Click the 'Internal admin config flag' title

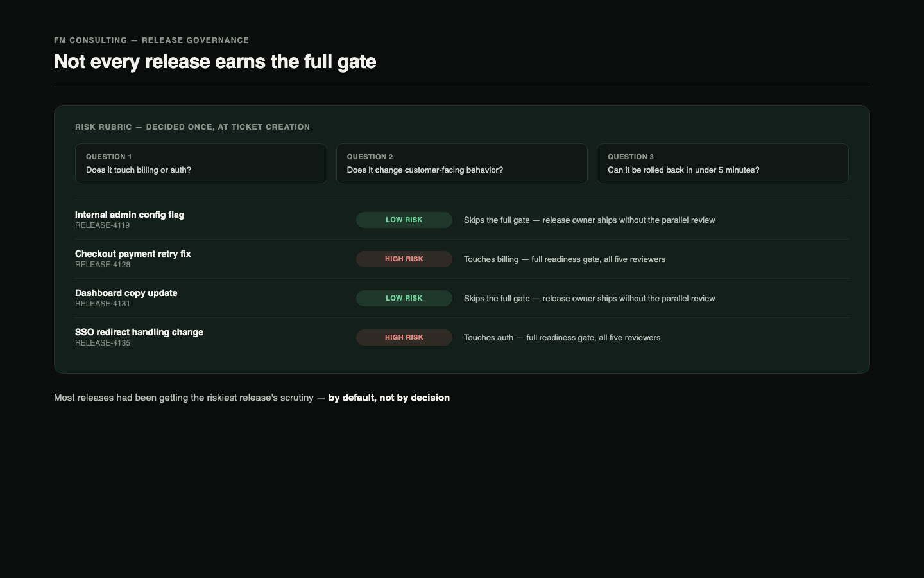(130, 215)
